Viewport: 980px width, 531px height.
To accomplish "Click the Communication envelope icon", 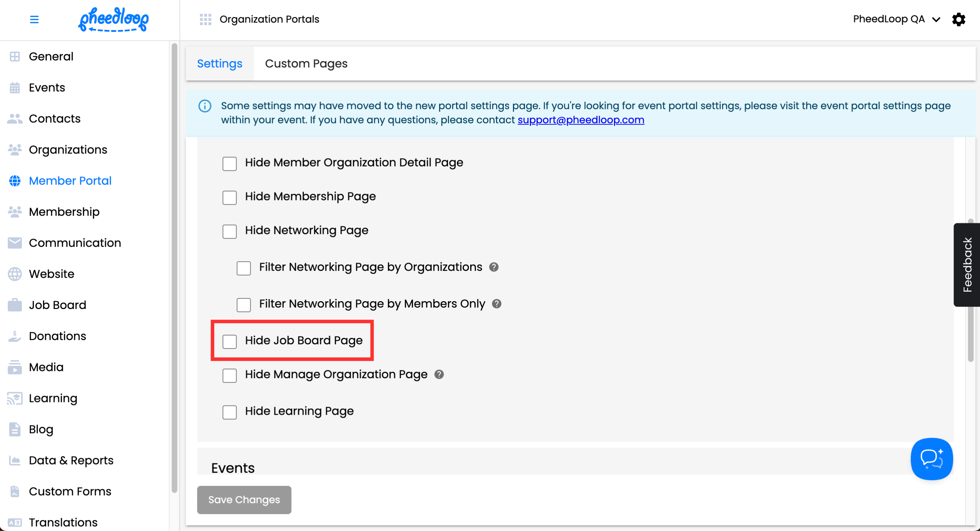I will pyautogui.click(x=15, y=243).
